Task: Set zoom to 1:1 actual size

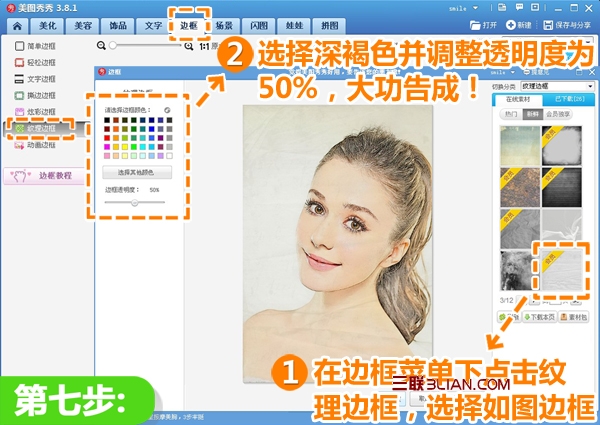Action: click(204, 46)
